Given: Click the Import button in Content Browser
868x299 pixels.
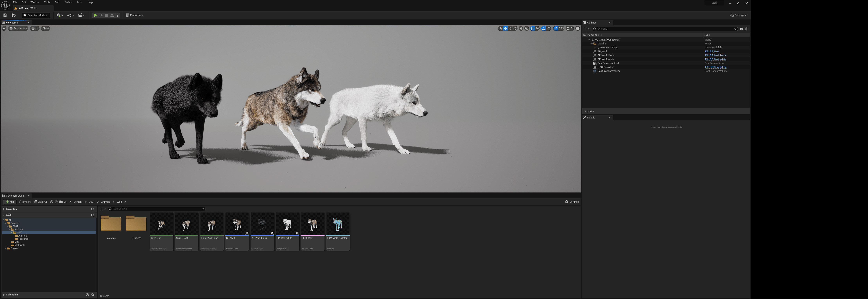Looking at the screenshot, I should click(x=25, y=202).
